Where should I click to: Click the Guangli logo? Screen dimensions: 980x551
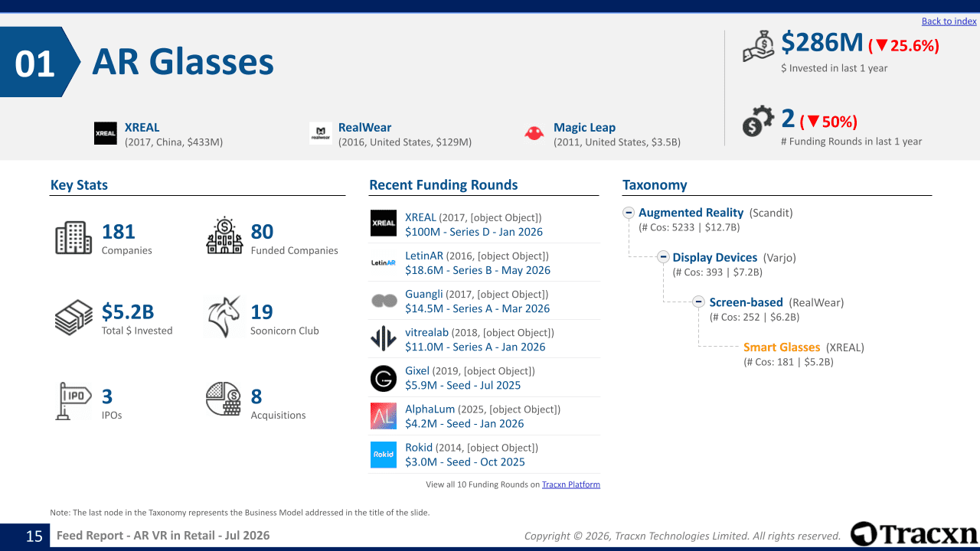[x=384, y=301]
